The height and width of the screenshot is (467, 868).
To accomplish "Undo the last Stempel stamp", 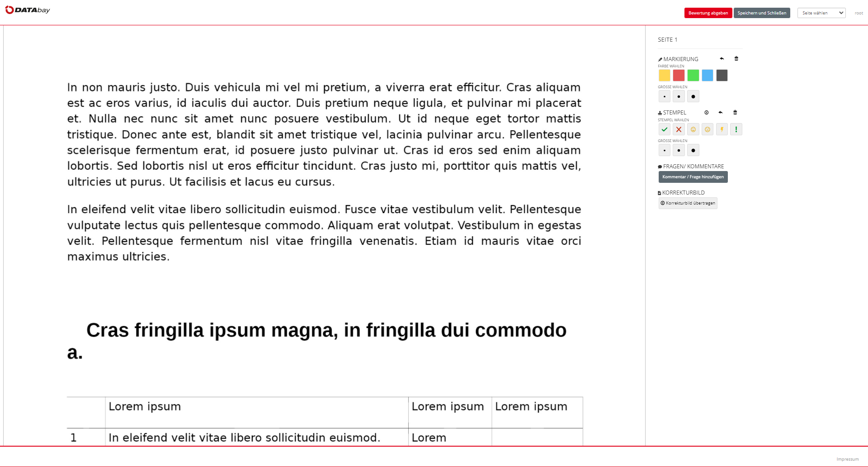I will pos(721,113).
